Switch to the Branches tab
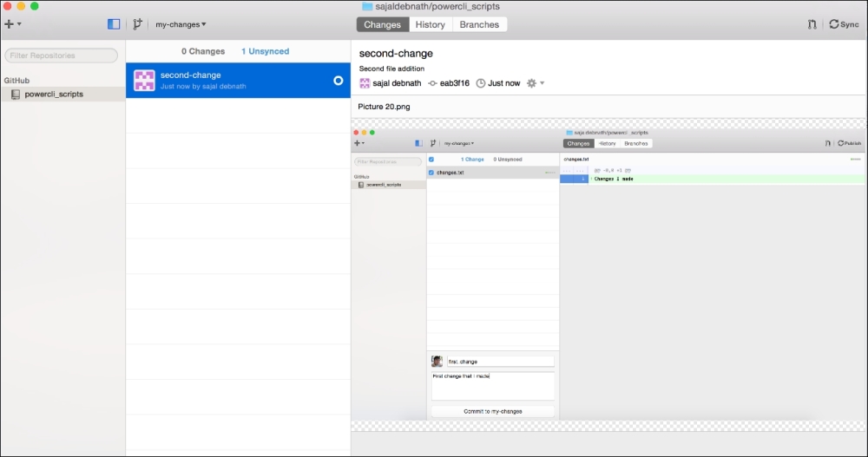Image resolution: width=868 pixels, height=457 pixels. click(479, 24)
